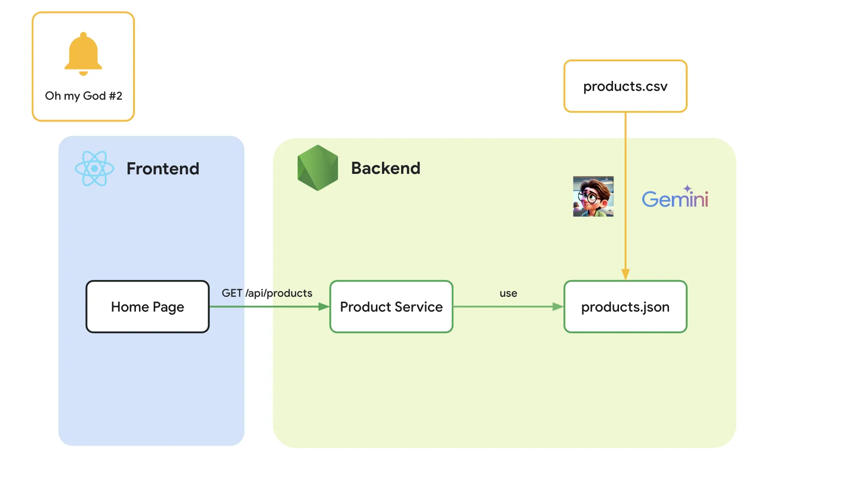Select the products.json box

625,306
